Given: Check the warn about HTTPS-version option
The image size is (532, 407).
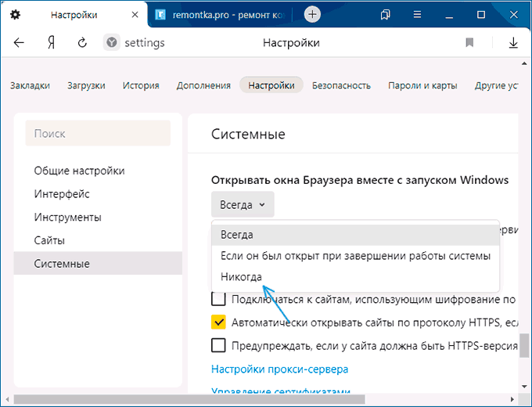Looking at the screenshot, I should [218, 346].
